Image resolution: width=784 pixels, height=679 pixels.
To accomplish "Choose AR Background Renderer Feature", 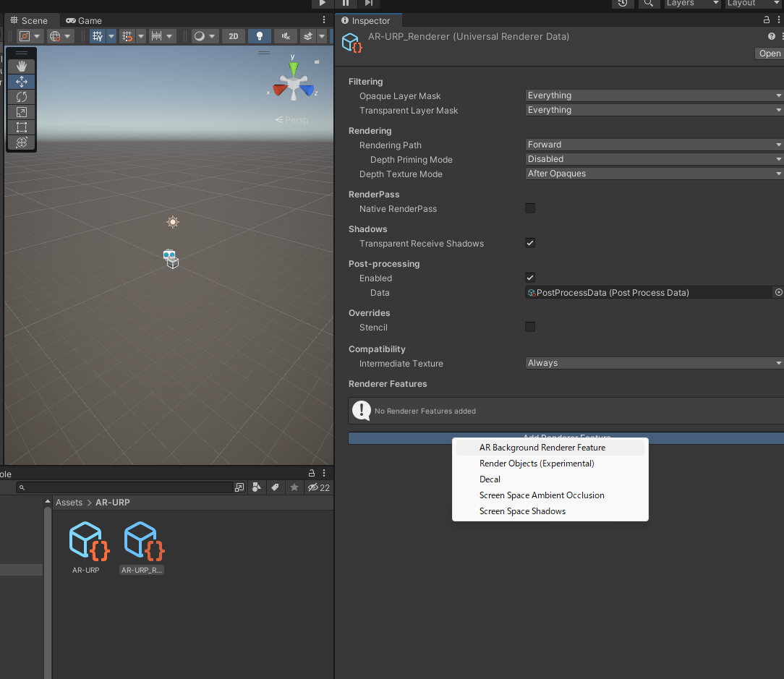I will [550, 448].
